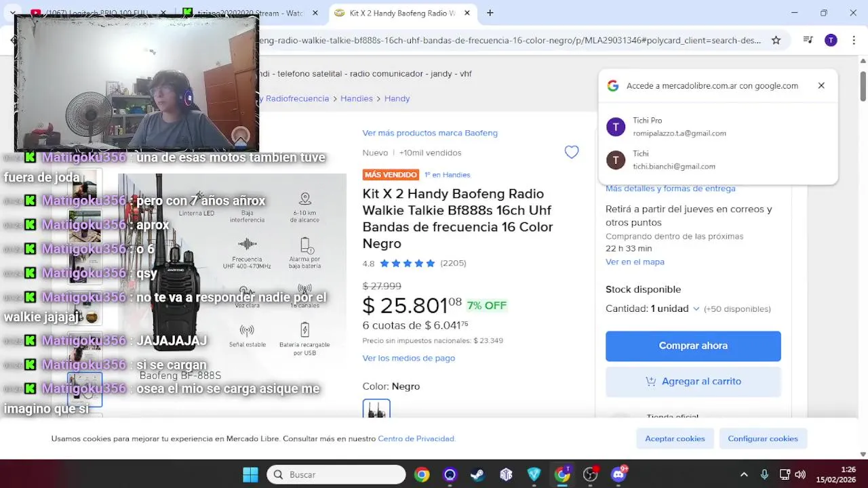Image resolution: width=868 pixels, height=488 pixels.
Task: Click the MÁS VENDIDO badge
Action: coord(391,175)
